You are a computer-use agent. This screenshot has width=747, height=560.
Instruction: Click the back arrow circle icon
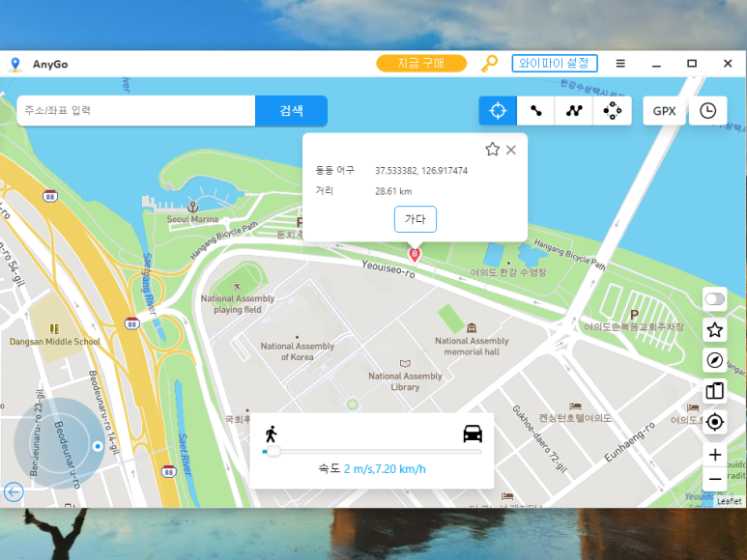[14, 492]
